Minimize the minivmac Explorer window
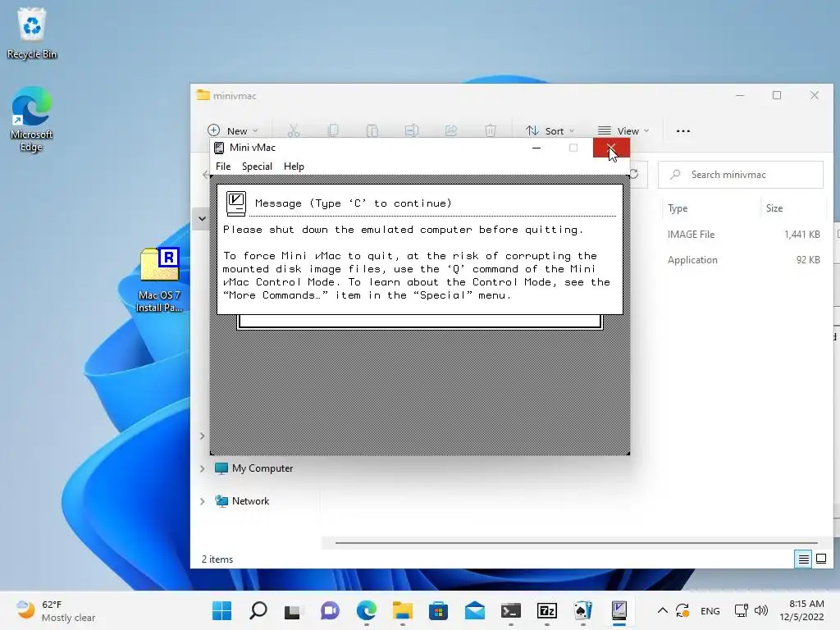Viewport: 840px width, 630px height. click(x=740, y=96)
